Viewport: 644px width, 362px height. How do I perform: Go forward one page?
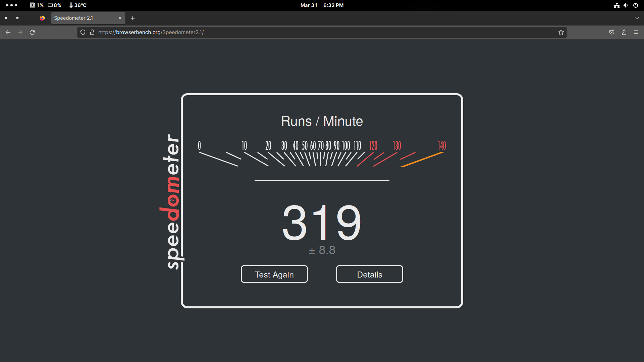click(x=20, y=32)
